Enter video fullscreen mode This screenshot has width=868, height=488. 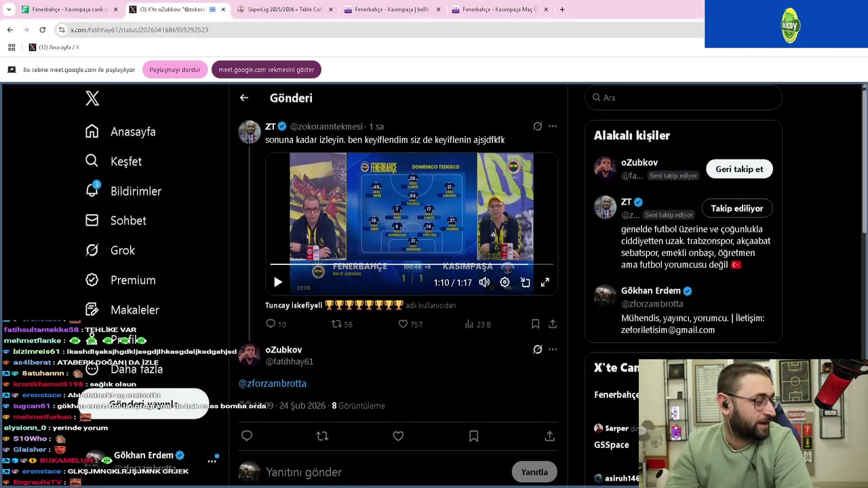[x=545, y=282]
